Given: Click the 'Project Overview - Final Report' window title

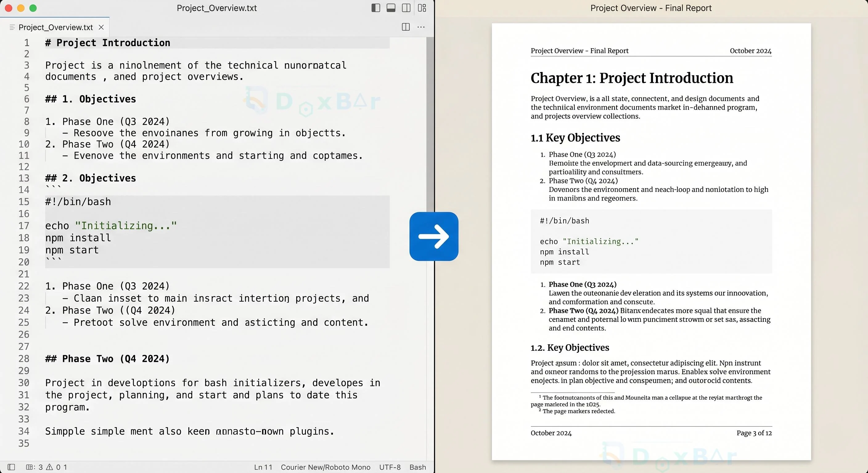Looking at the screenshot, I should pyautogui.click(x=651, y=8).
